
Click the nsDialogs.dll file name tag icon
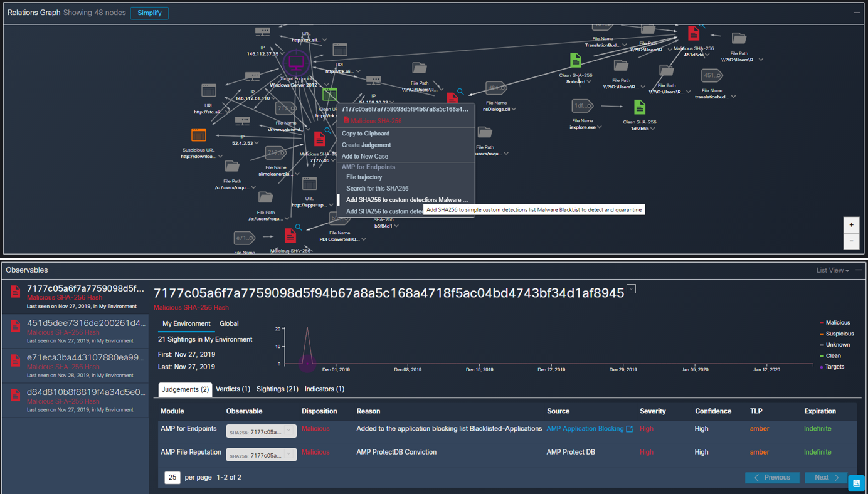pos(495,88)
